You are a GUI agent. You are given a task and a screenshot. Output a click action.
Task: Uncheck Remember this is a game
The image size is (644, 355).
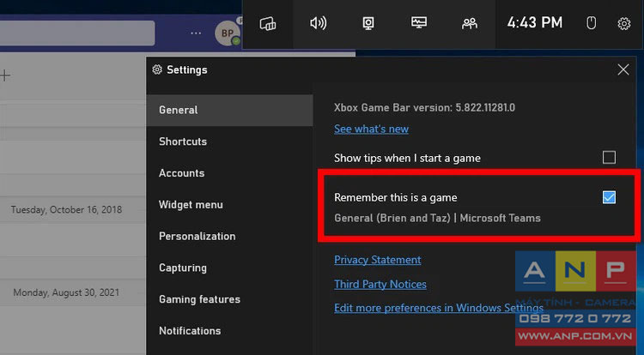click(x=609, y=197)
